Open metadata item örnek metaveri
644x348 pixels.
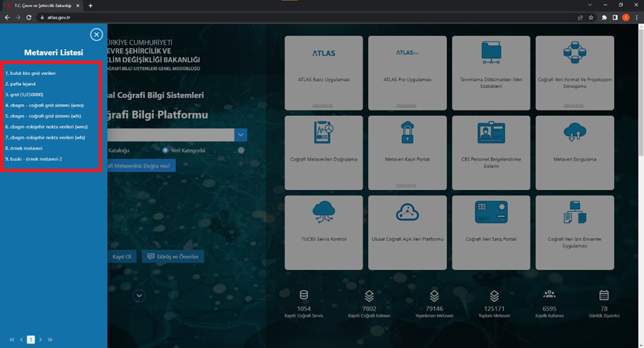point(24,148)
